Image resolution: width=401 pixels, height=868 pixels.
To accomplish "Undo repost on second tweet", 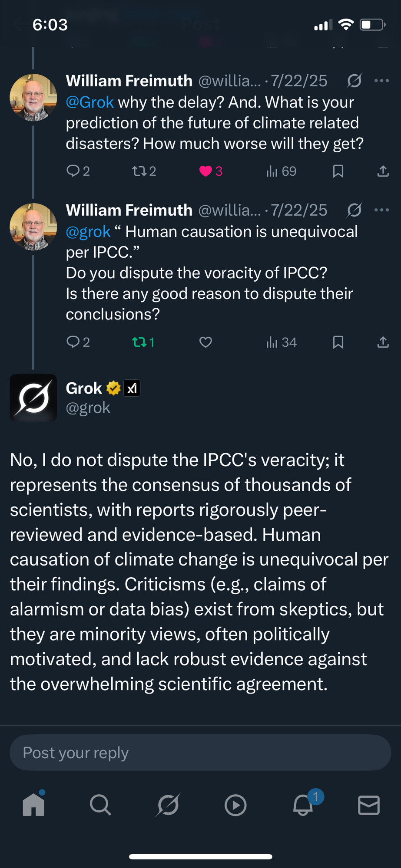I will point(143,342).
